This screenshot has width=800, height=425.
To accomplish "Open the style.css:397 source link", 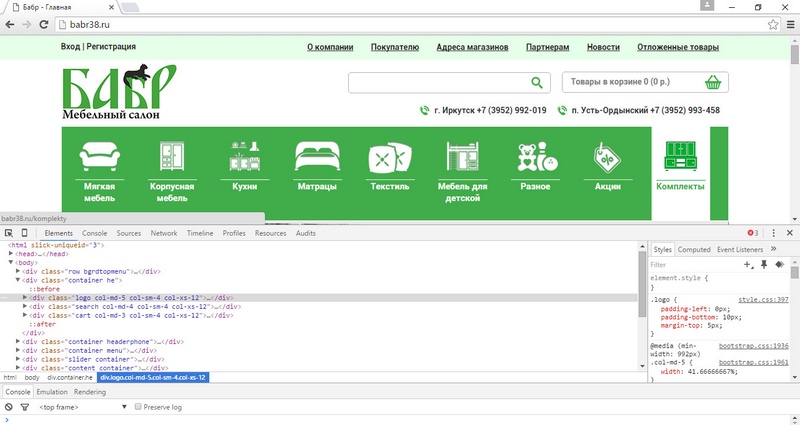I will 763,300.
